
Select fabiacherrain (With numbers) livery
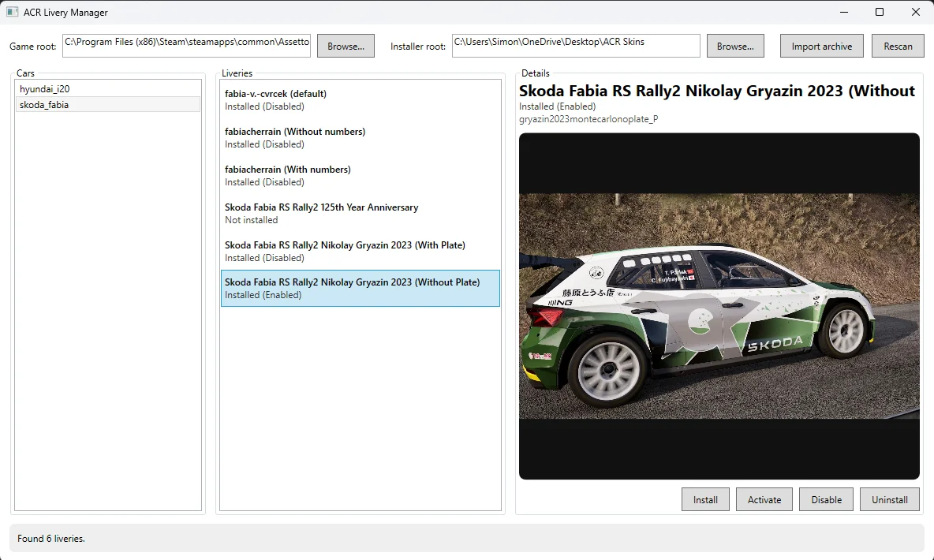click(361, 176)
